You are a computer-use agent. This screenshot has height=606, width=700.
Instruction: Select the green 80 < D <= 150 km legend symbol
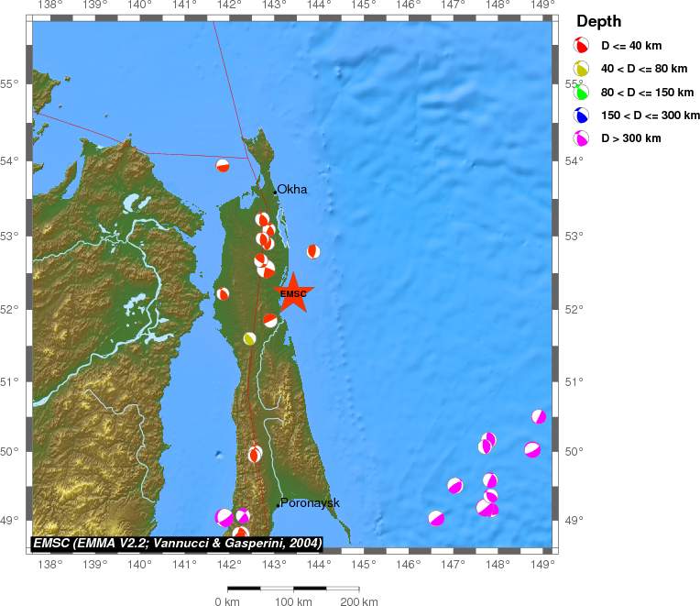tap(581, 92)
